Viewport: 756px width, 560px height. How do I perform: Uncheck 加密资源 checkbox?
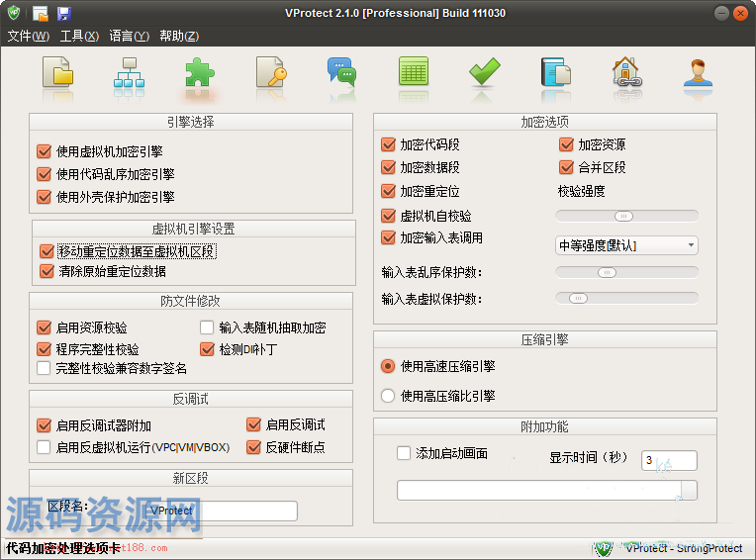point(566,144)
